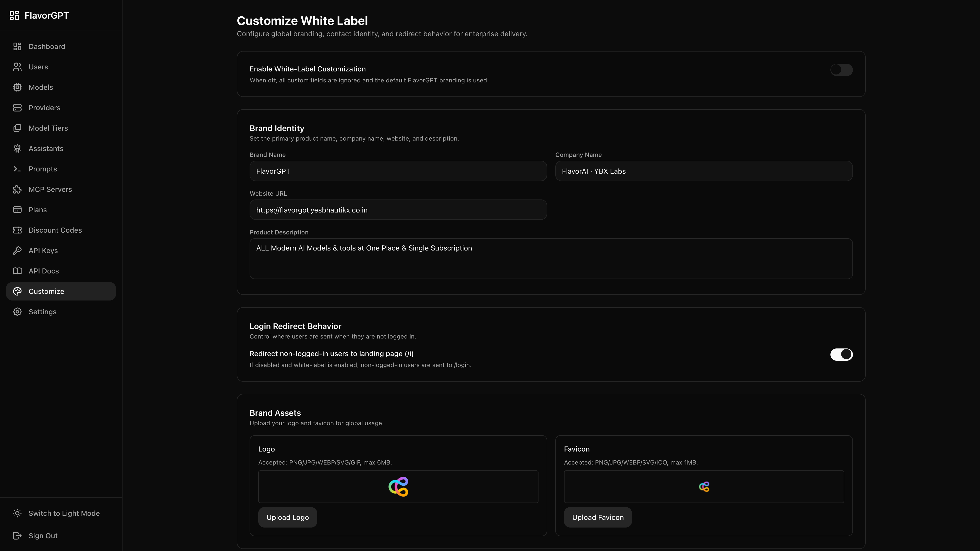Image resolution: width=980 pixels, height=551 pixels.
Task: Click the Upload Logo button
Action: coord(288,518)
